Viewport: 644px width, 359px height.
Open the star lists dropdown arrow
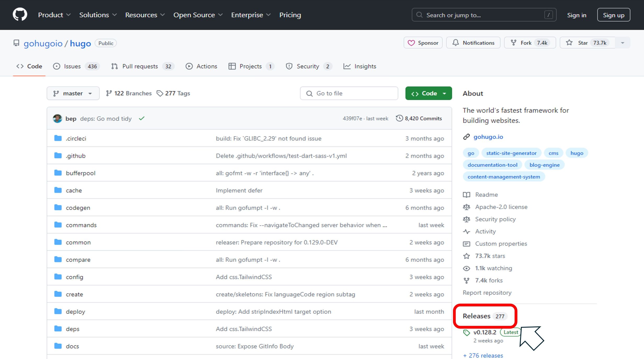click(x=623, y=43)
